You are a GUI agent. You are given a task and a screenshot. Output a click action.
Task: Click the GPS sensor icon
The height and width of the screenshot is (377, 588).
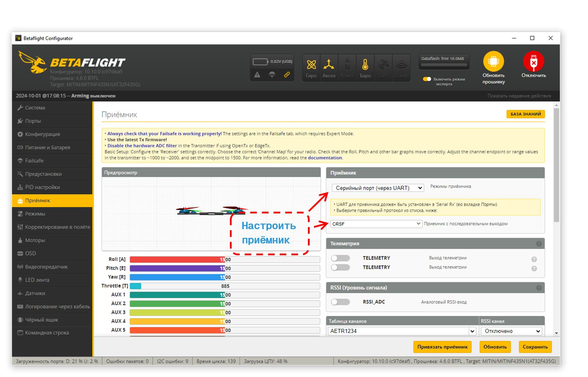click(384, 65)
